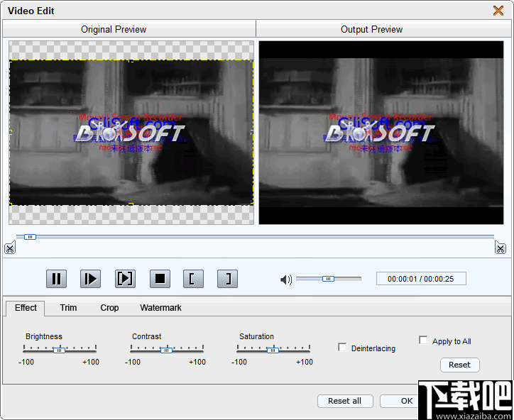This screenshot has width=514, height=420.
Task: Enable the Deinterlacing checkbox
Action: point(342,347)
